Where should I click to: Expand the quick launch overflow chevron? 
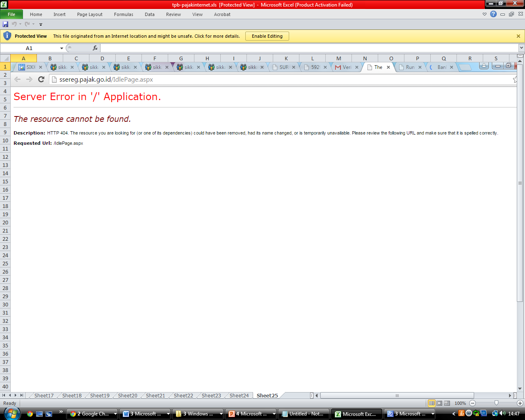click(x=61, y=411)
